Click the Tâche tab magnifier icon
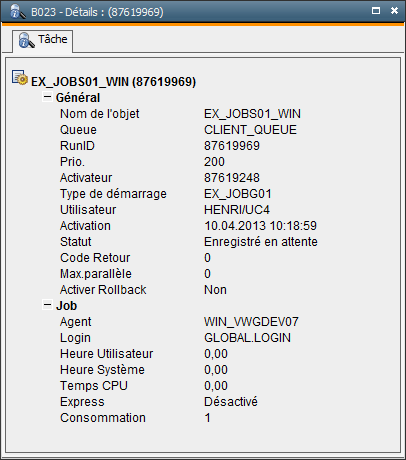This screenshot has height=460, width=406. (x=26, y=40)
